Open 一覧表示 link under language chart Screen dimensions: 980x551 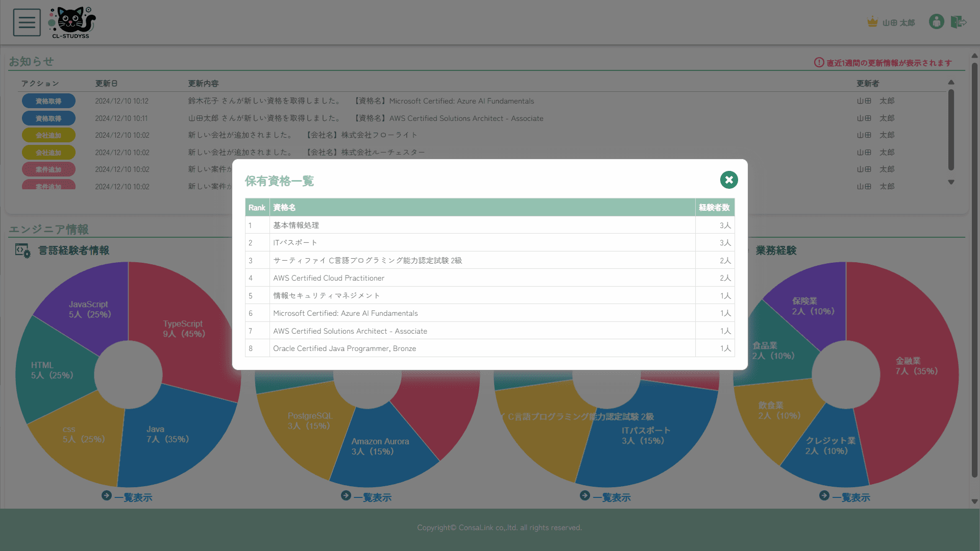[x=133, y=497]
